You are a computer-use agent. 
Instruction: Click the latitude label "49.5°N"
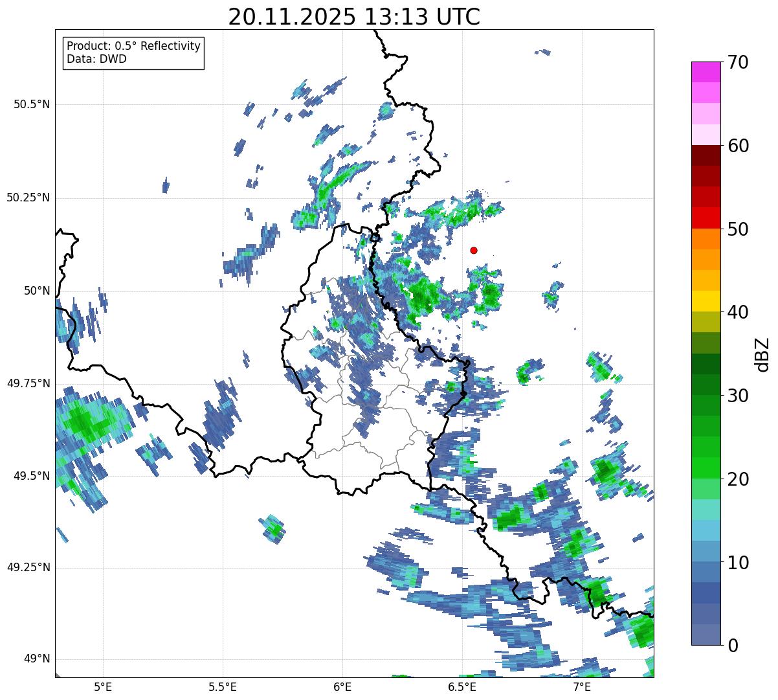pyautogui.click(x=32, y=476)
